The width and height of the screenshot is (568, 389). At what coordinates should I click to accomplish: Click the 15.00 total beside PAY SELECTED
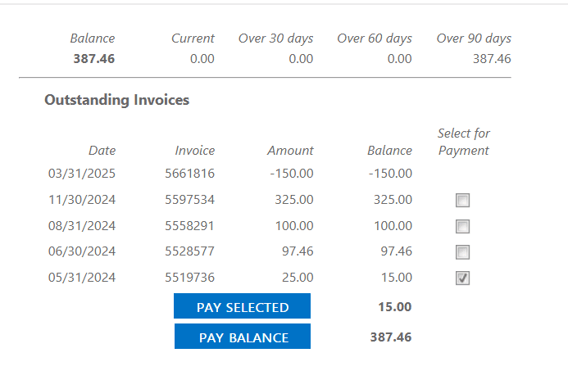coord(395,307)
